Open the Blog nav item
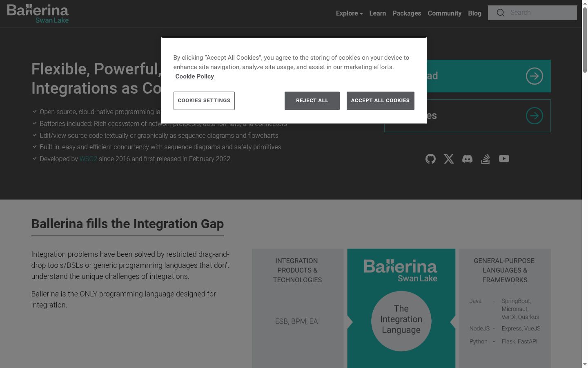This screenshot has height=368, width=588. tap(474, 13)
